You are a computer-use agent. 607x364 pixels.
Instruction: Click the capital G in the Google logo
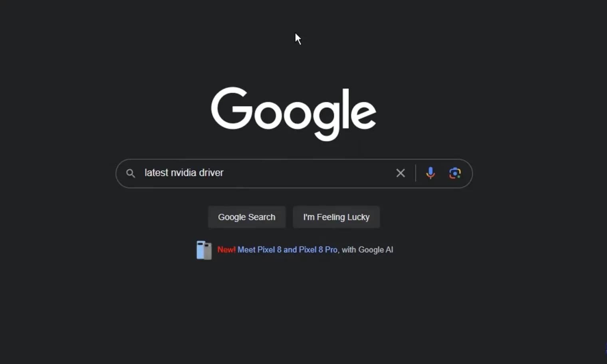click(232, 109)
